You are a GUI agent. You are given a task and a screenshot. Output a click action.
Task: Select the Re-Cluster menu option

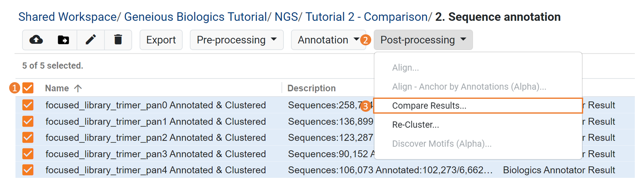415,125
